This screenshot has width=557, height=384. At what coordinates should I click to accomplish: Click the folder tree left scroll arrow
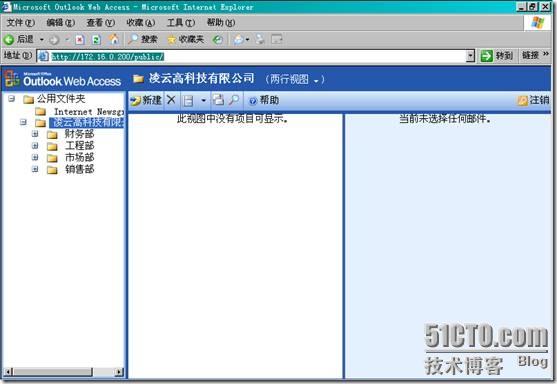8,372
